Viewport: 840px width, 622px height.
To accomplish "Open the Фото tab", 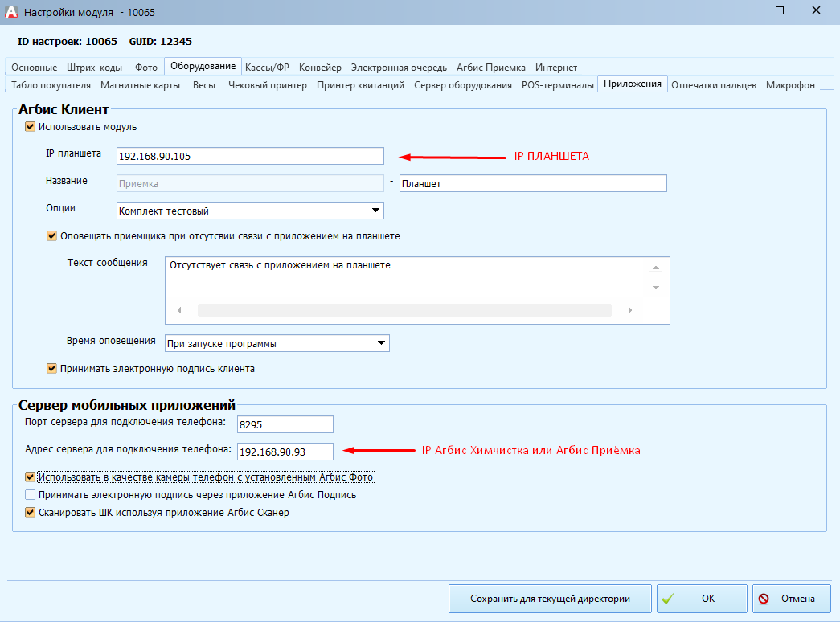I will pyautogui.click(x=146, y=68).
